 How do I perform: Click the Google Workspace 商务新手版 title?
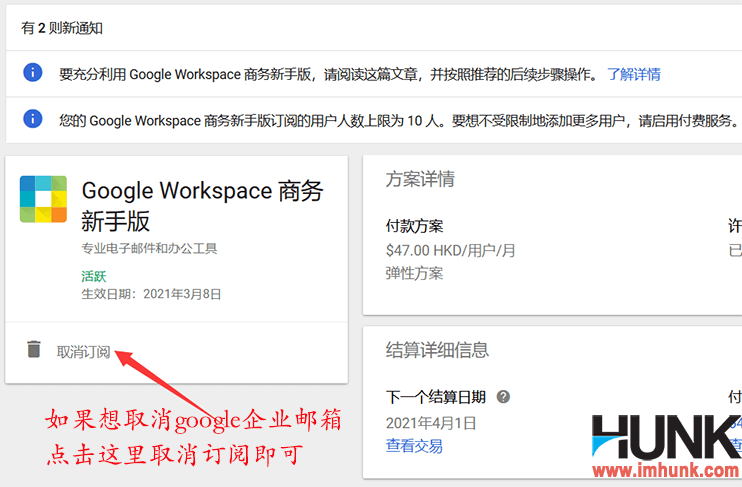pyautogui.click(x=203, y=206)
